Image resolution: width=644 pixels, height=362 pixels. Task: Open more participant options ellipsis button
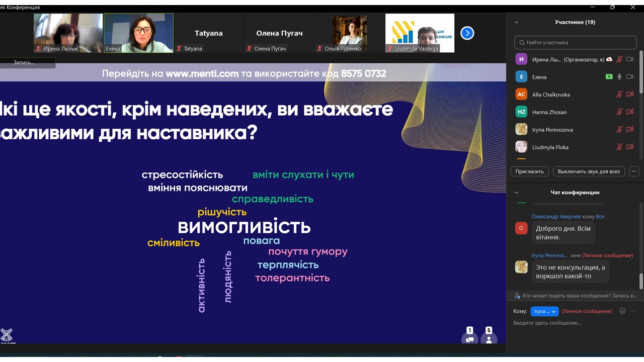click(x=634, y=171)
